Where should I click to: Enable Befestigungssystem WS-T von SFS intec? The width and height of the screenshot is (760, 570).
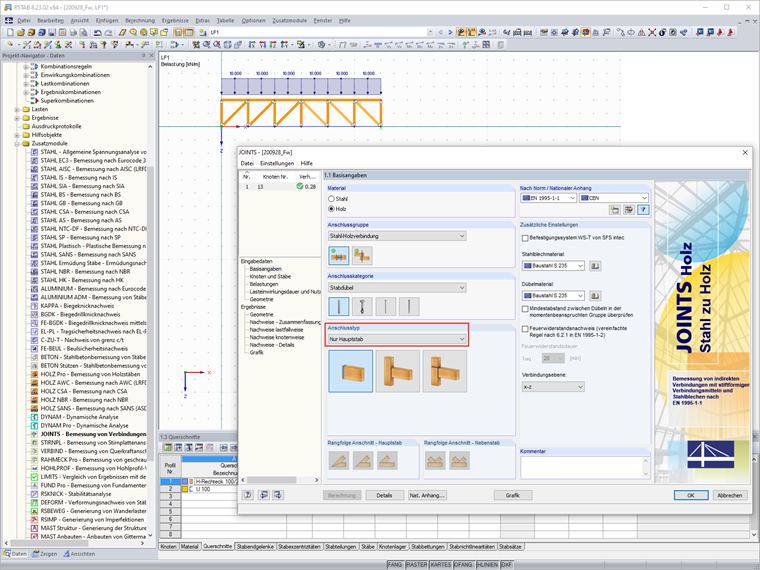pos(526,238)
